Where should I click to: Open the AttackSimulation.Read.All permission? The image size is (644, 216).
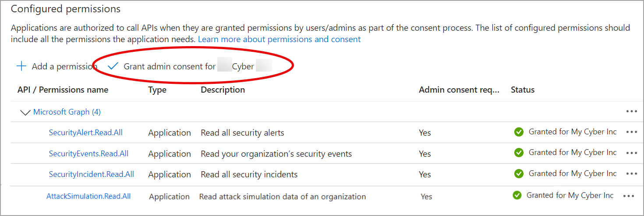(88, 196)
